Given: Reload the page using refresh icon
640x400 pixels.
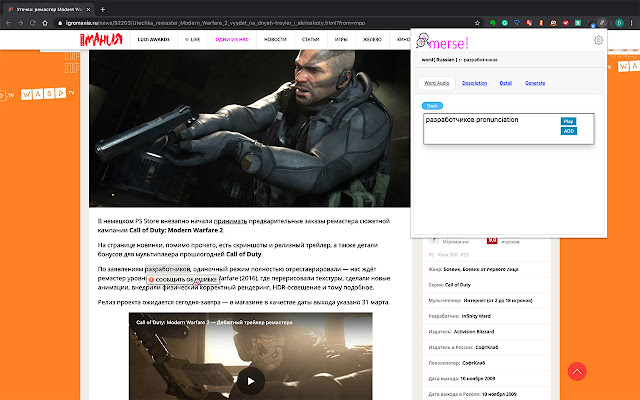Looking at the screenshot, I should (33, 23).
